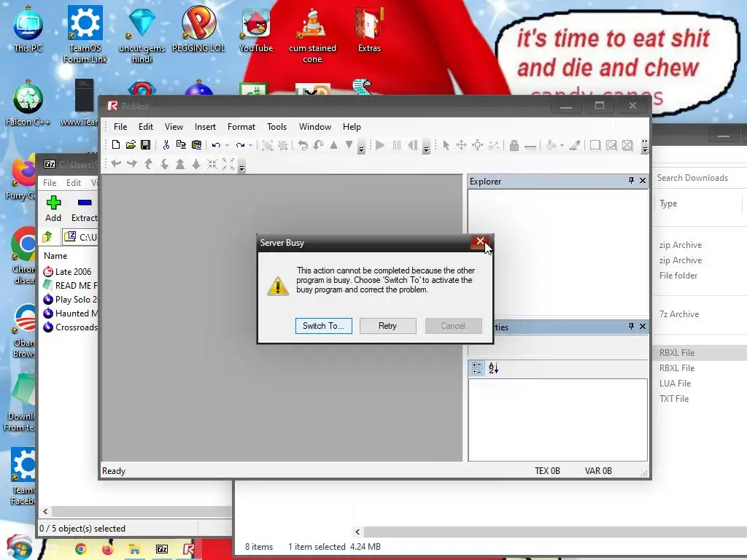The height and width of the screenshot is (560, 747).
Task: Open the Insert menu
Action: (x=205, y=127)
